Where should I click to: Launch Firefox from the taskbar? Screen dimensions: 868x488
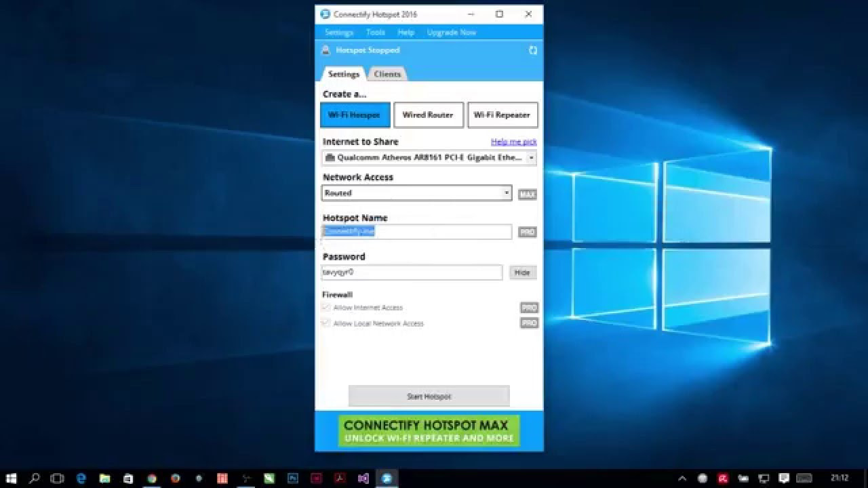click(x=175, y=478)
